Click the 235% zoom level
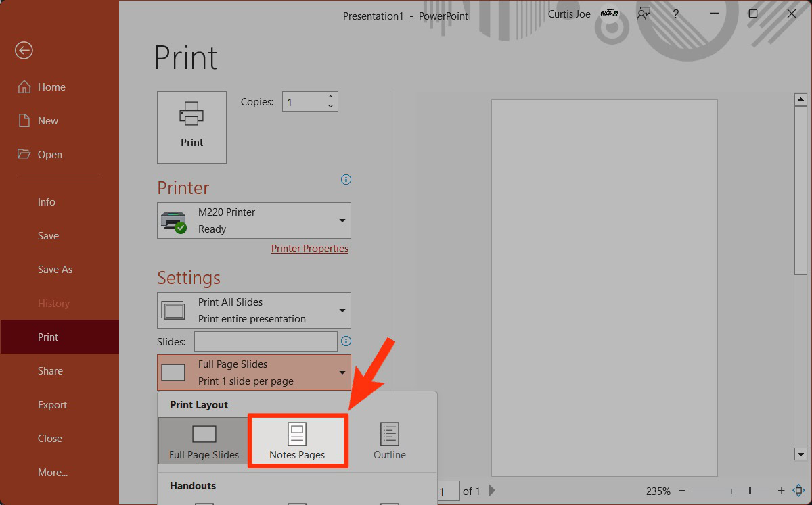Screen dimensions: 812x505 pyautogui.click(x=658, y=491)
